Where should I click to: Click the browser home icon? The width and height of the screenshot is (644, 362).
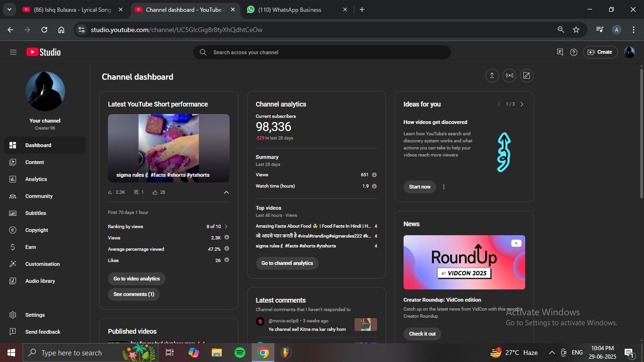point(61,30)
